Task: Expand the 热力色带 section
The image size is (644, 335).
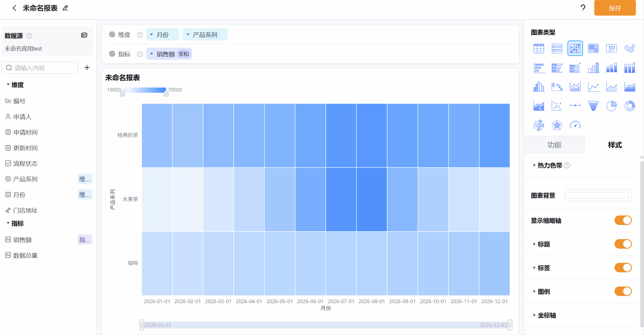Action: tap(549, 165)
